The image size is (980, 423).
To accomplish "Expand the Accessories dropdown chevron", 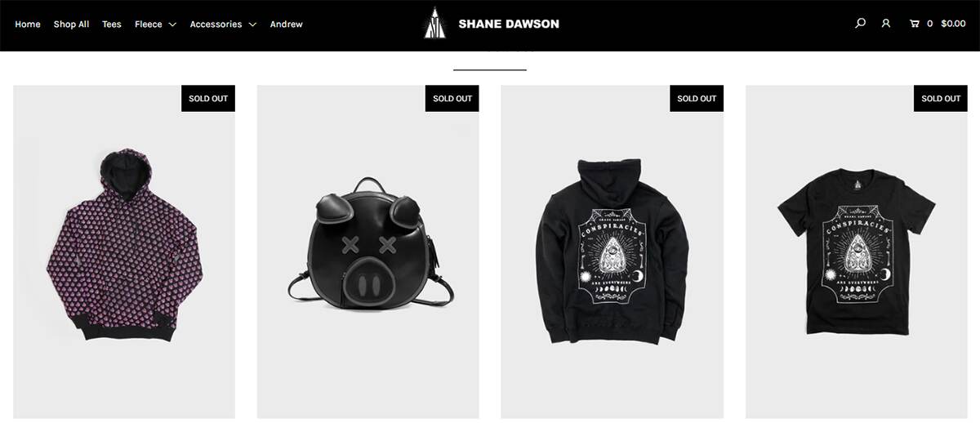I will point(252,24).
